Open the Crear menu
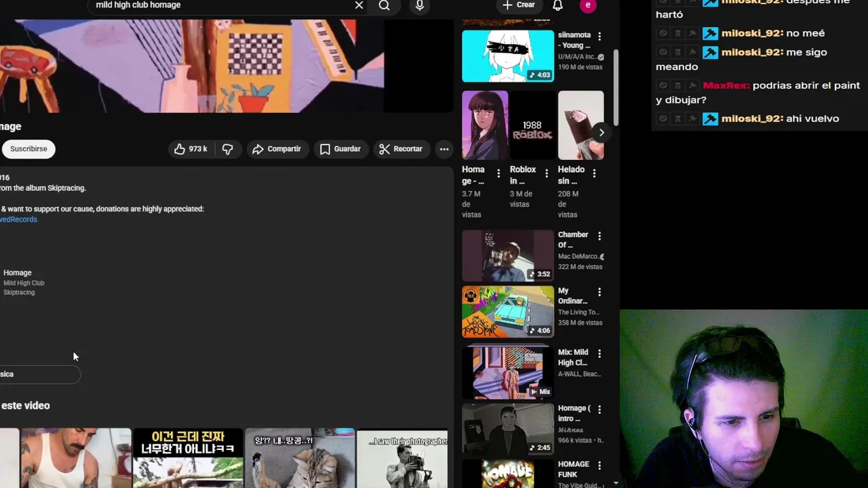This screenshot has height=488, width=868. tap(519, 5)
